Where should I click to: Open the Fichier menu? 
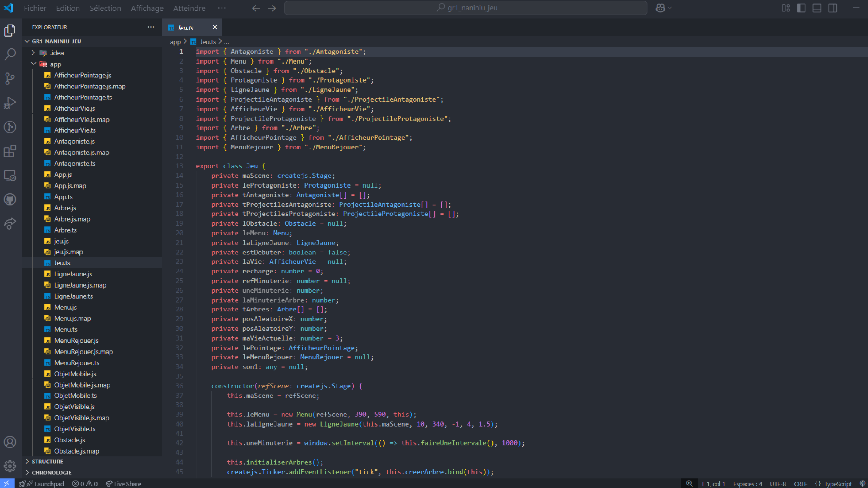(x=35, y=8)
